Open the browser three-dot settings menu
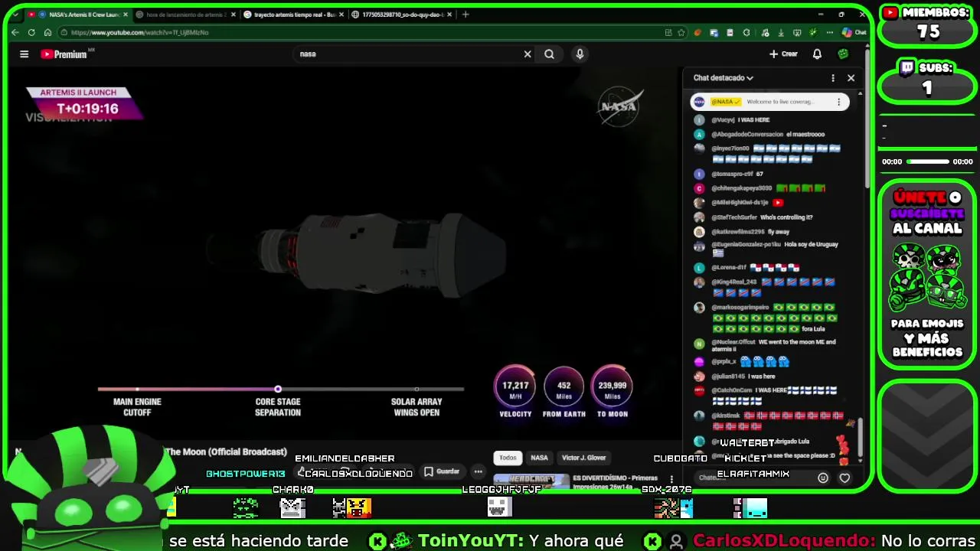 point(829,32)
